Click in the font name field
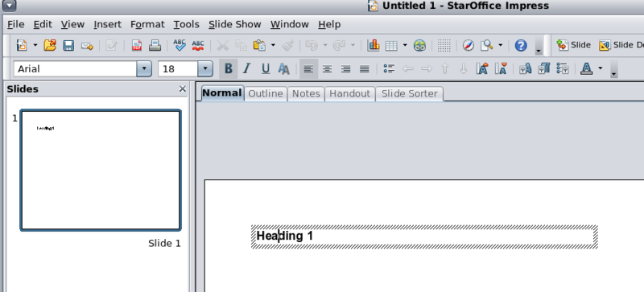The image size is (644, 292). 76,68
